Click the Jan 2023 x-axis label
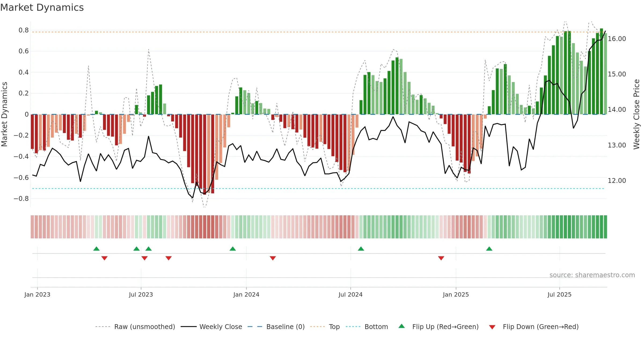The width and height of the screenshot is (644, 362). [37, 294]
